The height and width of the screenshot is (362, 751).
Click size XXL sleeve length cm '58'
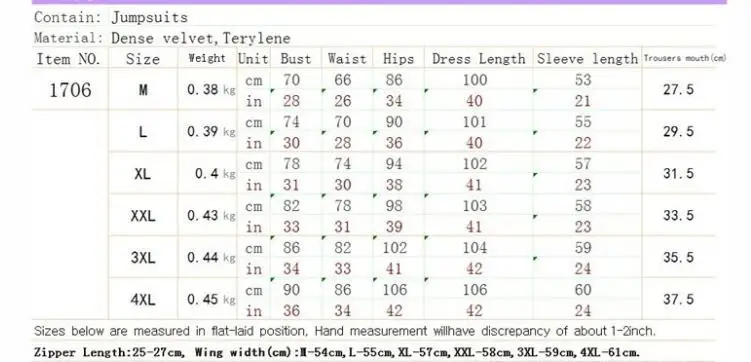coord(583,206)
